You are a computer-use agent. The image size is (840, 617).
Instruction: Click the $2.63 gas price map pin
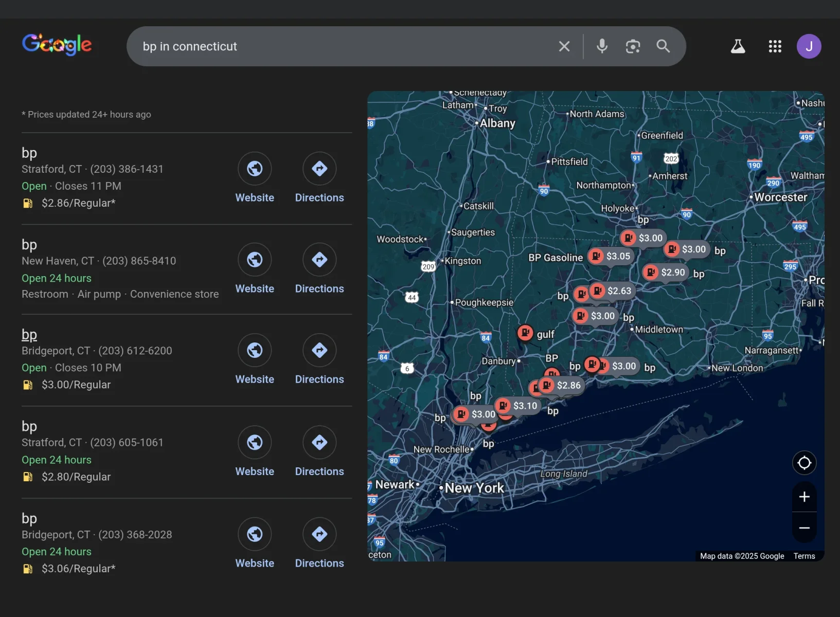612,291
